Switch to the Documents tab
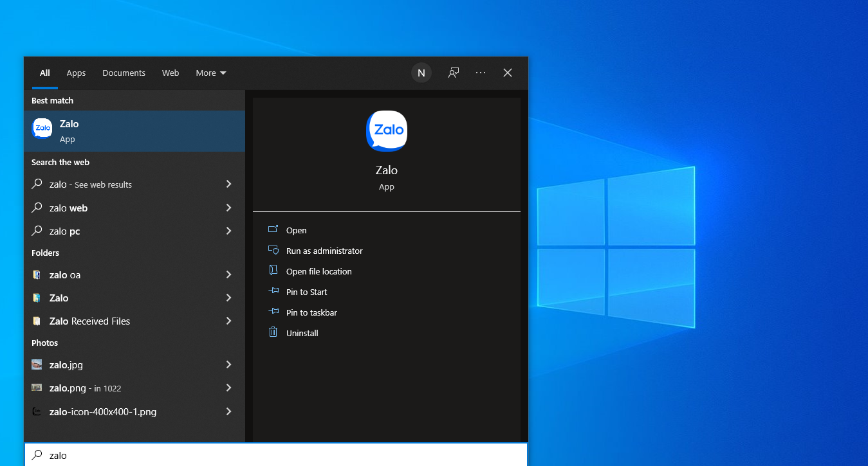Screen dimensions: 868x466 [124, 73]
